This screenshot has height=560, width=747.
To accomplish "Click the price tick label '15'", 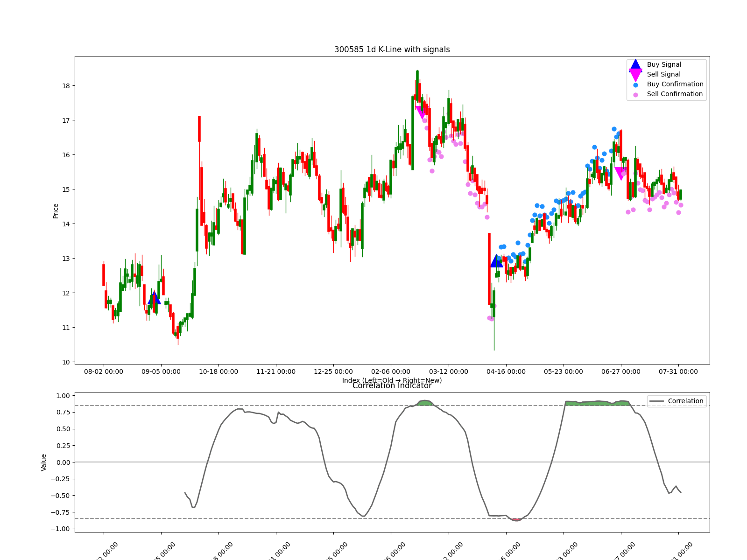I will (66, 189).
